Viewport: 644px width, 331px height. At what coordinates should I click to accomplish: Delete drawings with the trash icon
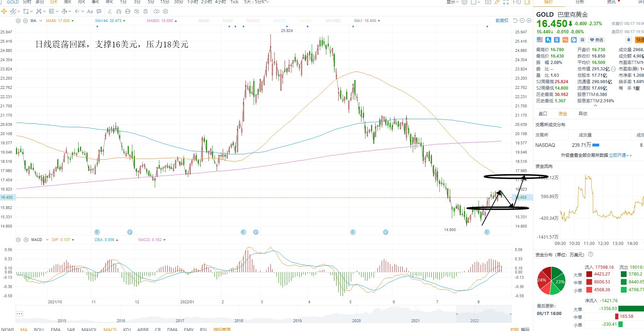click(146, 11)
